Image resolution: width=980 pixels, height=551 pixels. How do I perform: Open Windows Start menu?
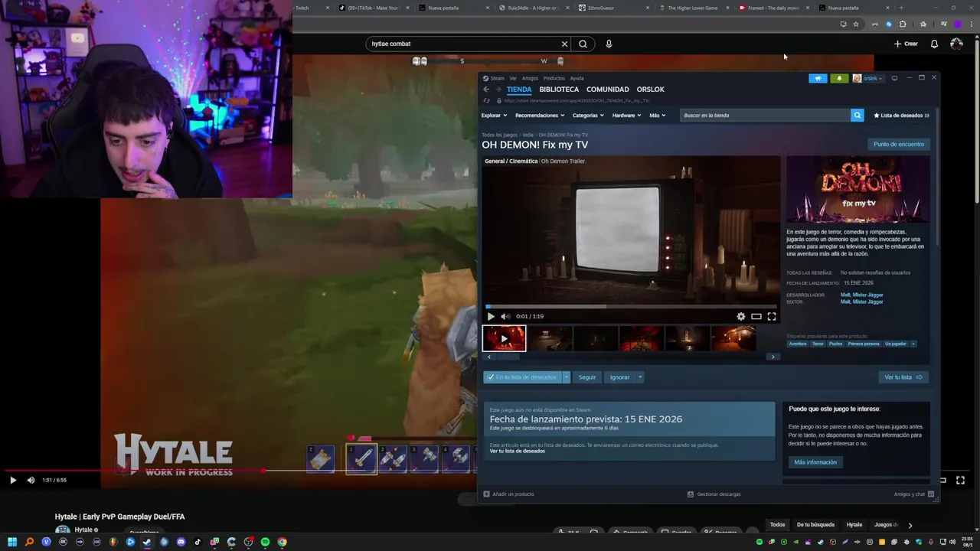pyautogui.click(x=12, y=542)
